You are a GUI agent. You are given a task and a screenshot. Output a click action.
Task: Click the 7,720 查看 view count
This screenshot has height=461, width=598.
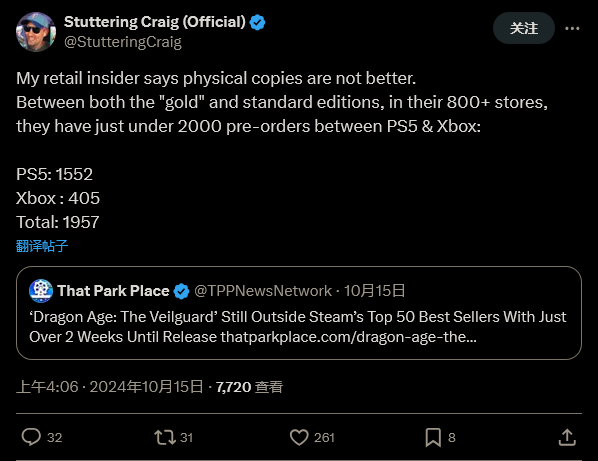point(249,387)
